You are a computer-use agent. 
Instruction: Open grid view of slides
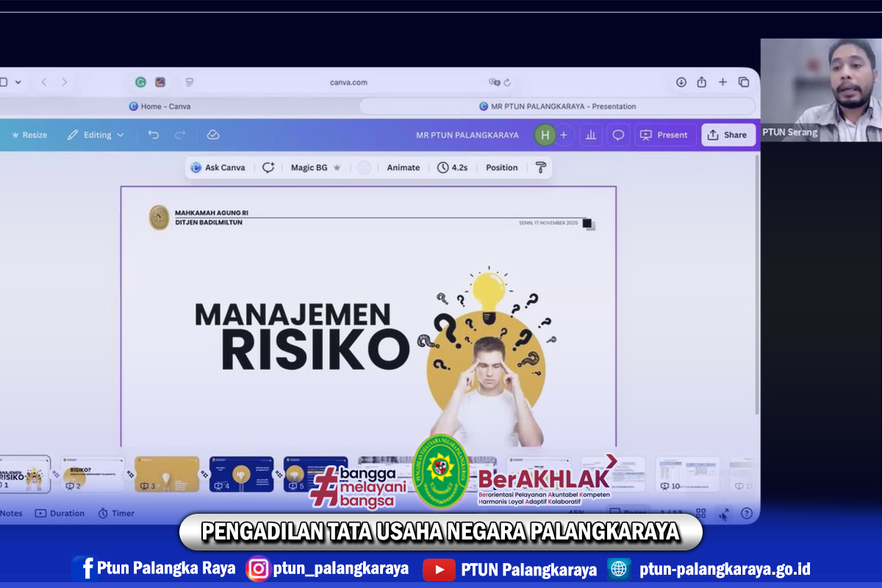700,513
